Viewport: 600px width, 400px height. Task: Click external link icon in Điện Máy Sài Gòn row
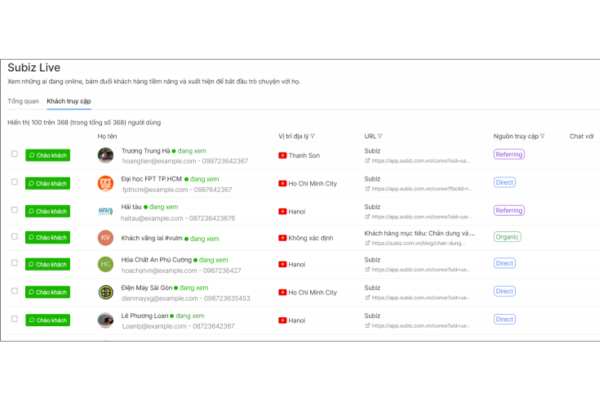367,298
